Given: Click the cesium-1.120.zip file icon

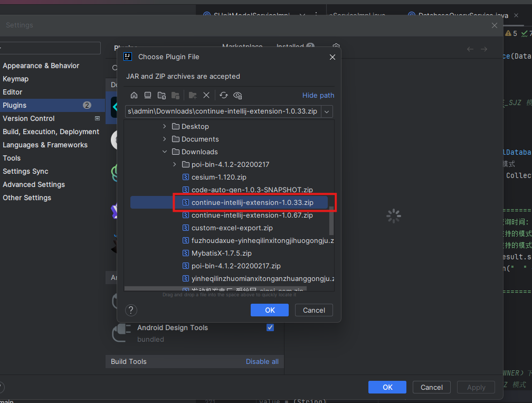Looking at the screenshot, I should point(186,177).
